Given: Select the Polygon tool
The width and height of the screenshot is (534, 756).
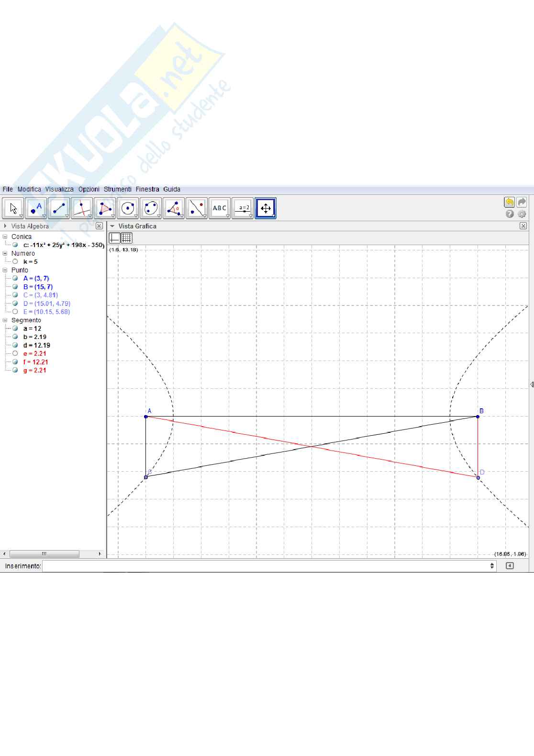Looking at the screenshot, I should coord(104,208).
